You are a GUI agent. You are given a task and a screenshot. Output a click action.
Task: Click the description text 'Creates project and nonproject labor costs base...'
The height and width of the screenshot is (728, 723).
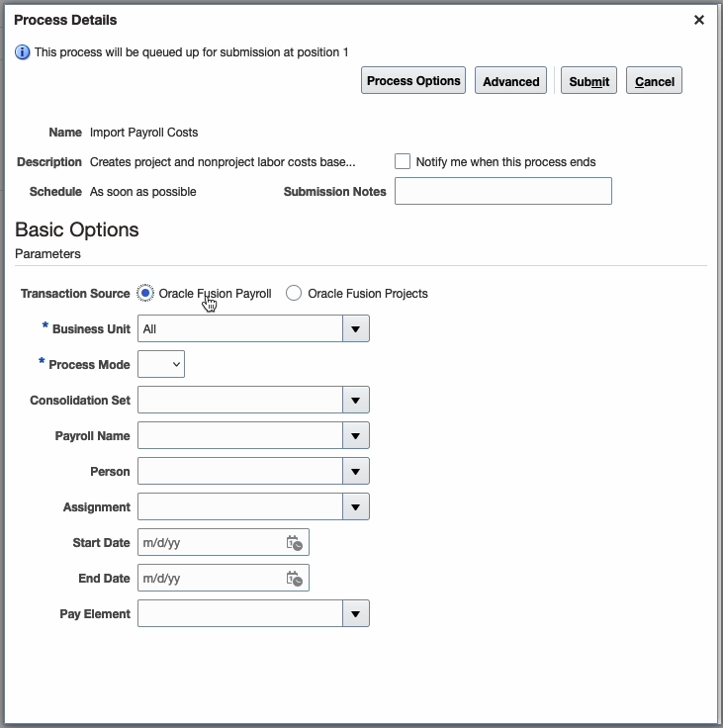[x=223, y=162]
